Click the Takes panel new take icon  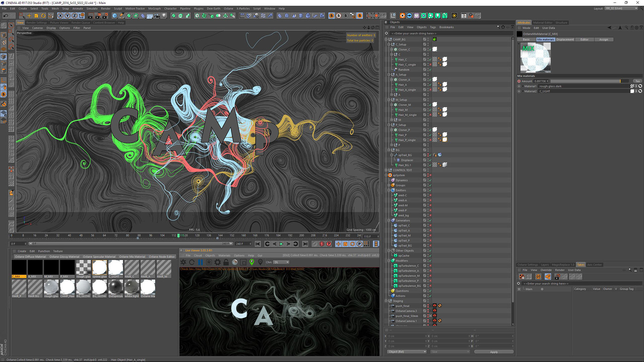tap(522, 277)
